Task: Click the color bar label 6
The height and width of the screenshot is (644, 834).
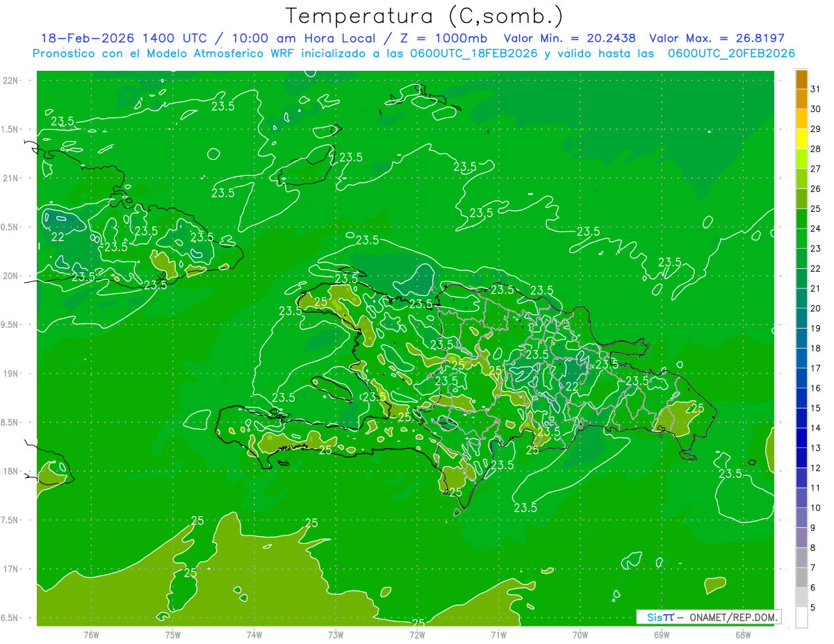Action: pyautogui.click(x=813, y=588)
